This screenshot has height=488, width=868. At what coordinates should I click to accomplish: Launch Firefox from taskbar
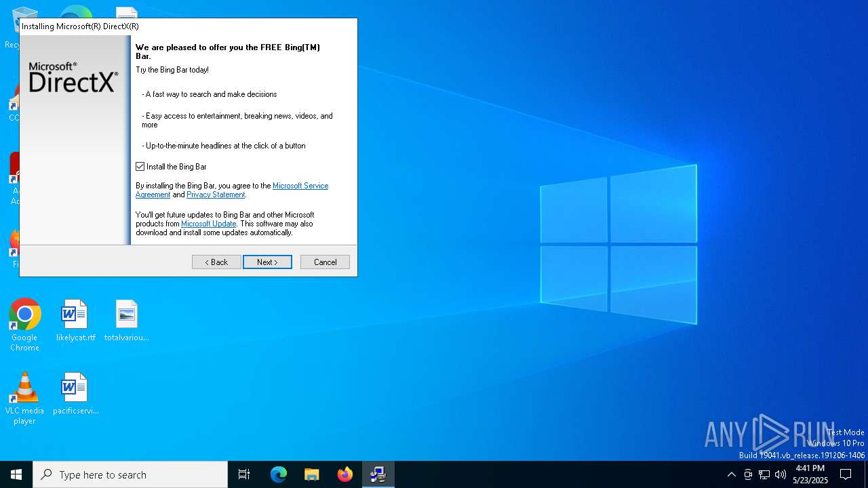point(345,474)
